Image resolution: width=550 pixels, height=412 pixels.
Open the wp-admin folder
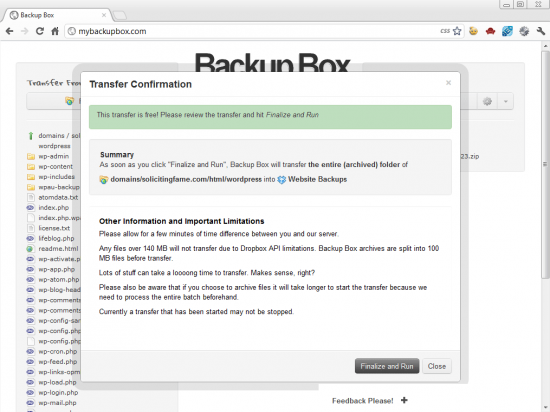tap(53, 156)
